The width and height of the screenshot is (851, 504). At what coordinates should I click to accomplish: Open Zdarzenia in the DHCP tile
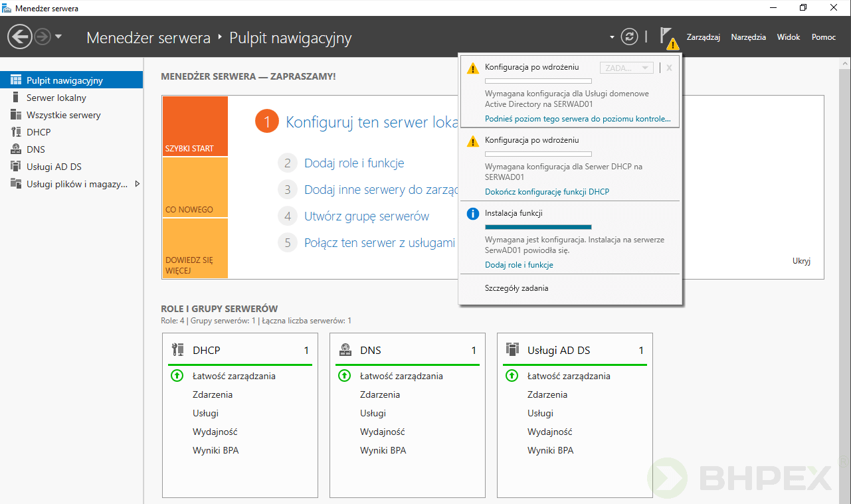point(213,394)
